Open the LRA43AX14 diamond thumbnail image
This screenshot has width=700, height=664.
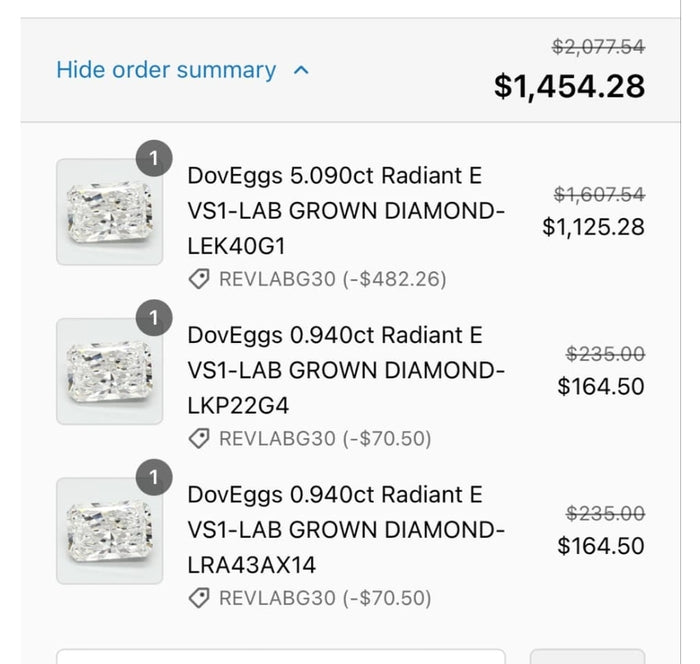point(109,531)
